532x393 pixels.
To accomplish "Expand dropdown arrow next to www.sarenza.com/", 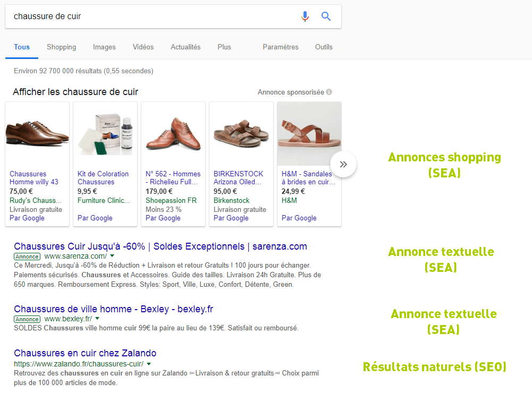I will (112, 256).
